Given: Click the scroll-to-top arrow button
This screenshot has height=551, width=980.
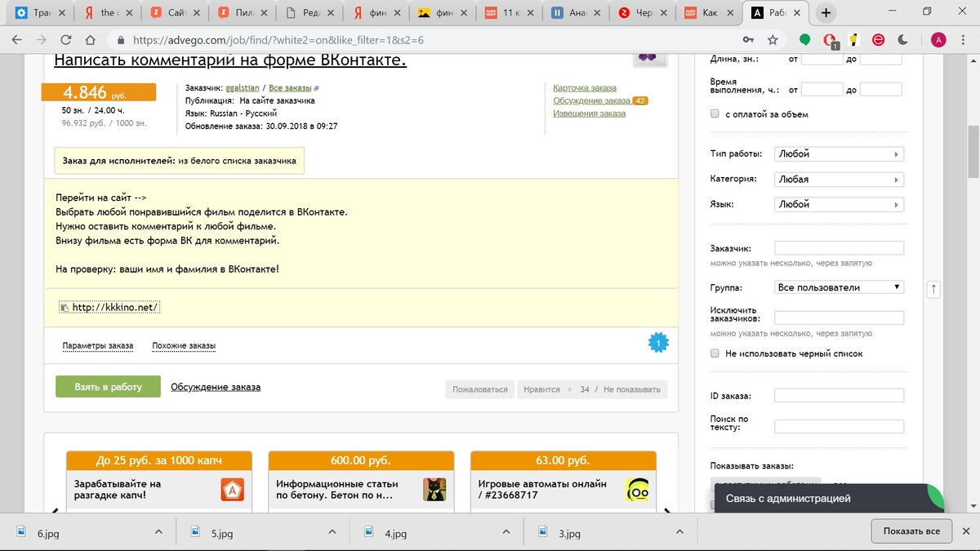Looking at the screenshot, I should [x=934, y=289].
